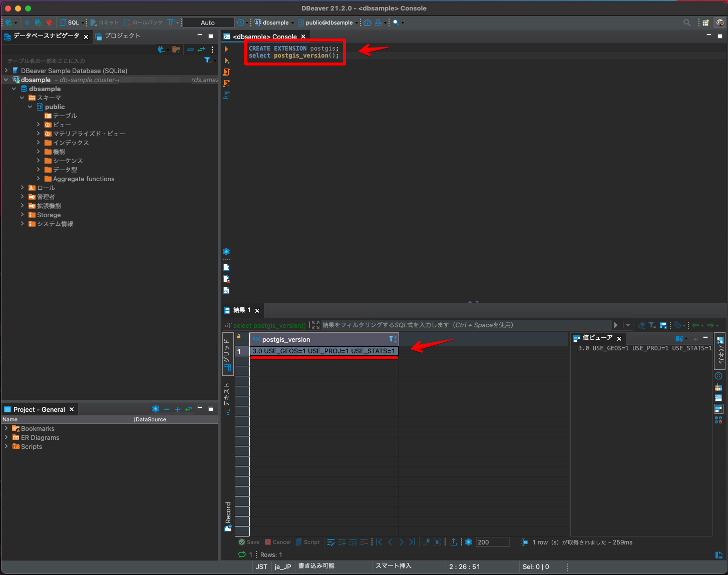Click the navigator filter funnel icon
The height and width of the screenshot is (575, 728).
pyautogui.click(x=208, y=61)
